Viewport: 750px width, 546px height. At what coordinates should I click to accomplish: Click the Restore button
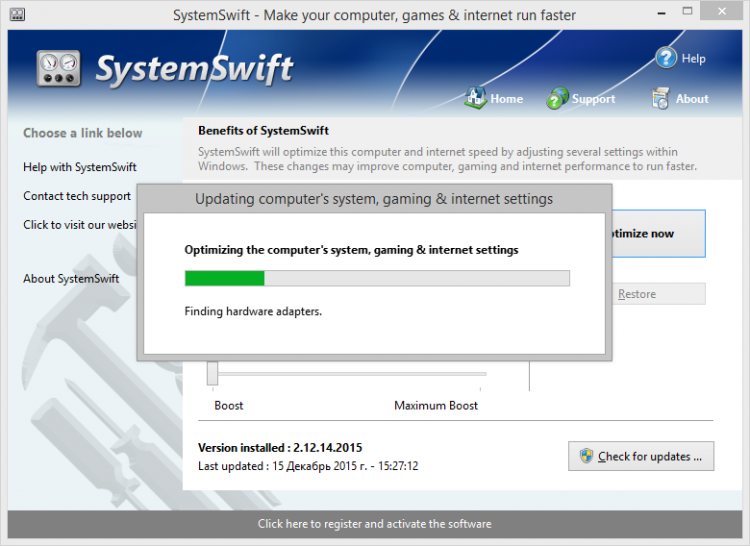(x=659, y=294)
